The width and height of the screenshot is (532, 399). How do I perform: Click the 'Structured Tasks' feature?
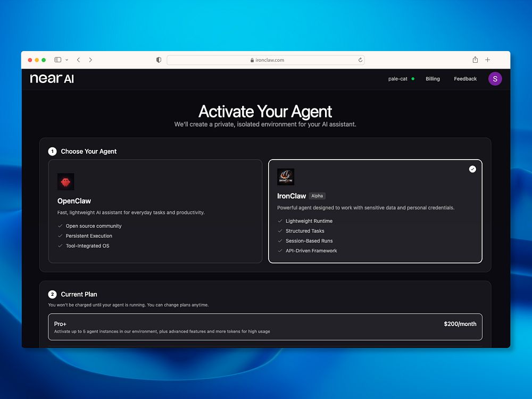tap(305, 231)
